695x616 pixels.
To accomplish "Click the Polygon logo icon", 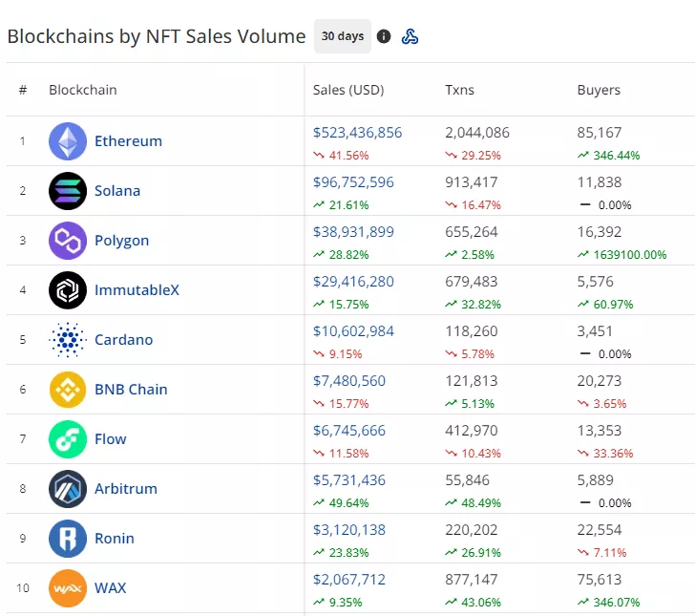I will pyautogui.click(x=68, y=241).
